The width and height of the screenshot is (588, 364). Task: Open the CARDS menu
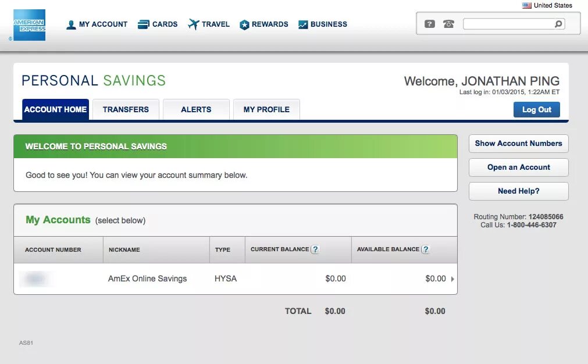coord(165,24)
